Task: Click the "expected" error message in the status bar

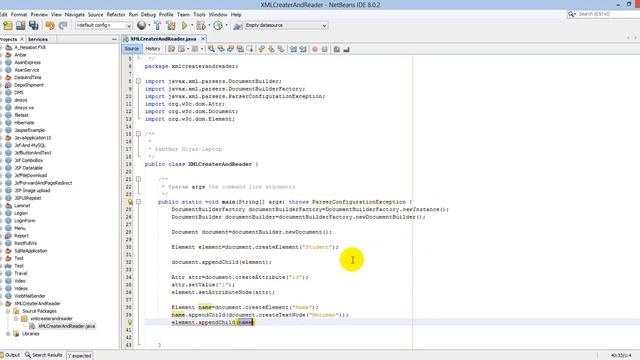Action: point(80,356)
